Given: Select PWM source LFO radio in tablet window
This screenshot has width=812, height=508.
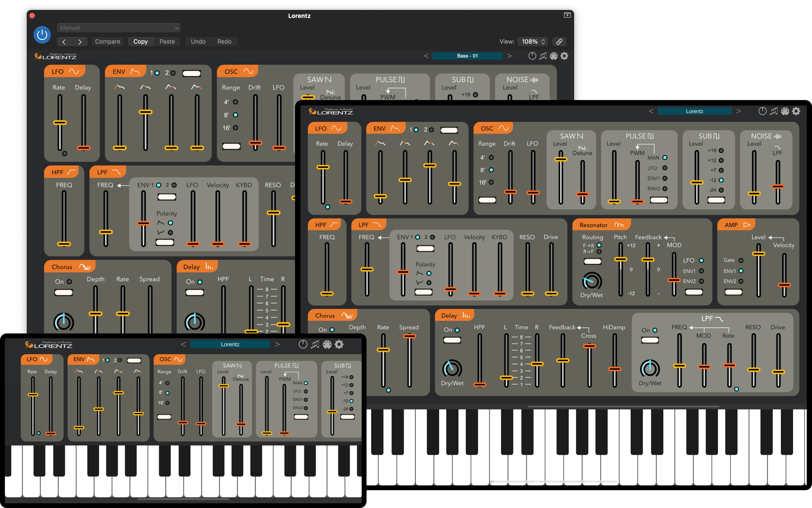Looking at the screenshot, I should (x=665, y=168).
